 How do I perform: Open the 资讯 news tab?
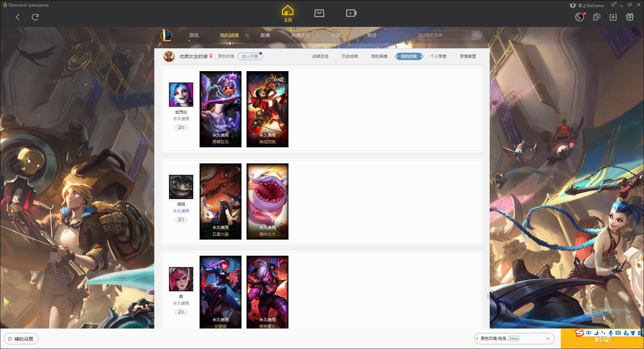click(194, 35)
